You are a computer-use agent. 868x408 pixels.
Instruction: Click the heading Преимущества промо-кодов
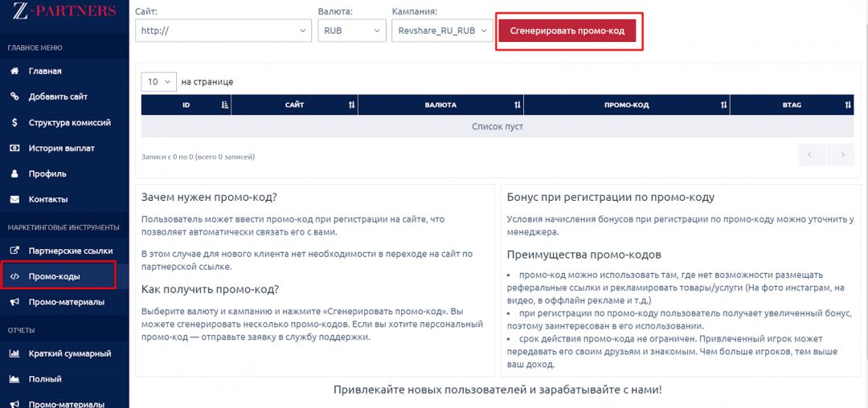[x=584, y=255]
